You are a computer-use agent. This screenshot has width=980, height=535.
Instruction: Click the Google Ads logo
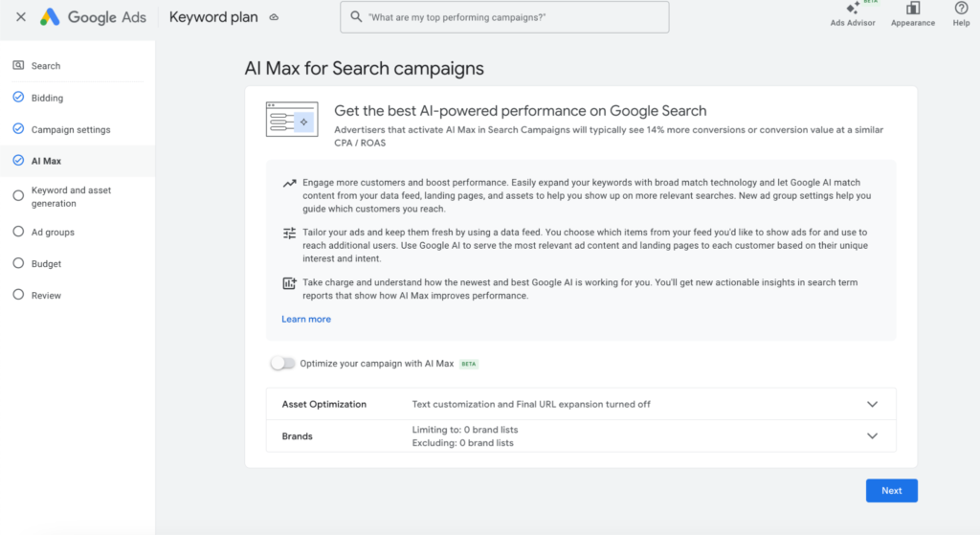point(51,17)
